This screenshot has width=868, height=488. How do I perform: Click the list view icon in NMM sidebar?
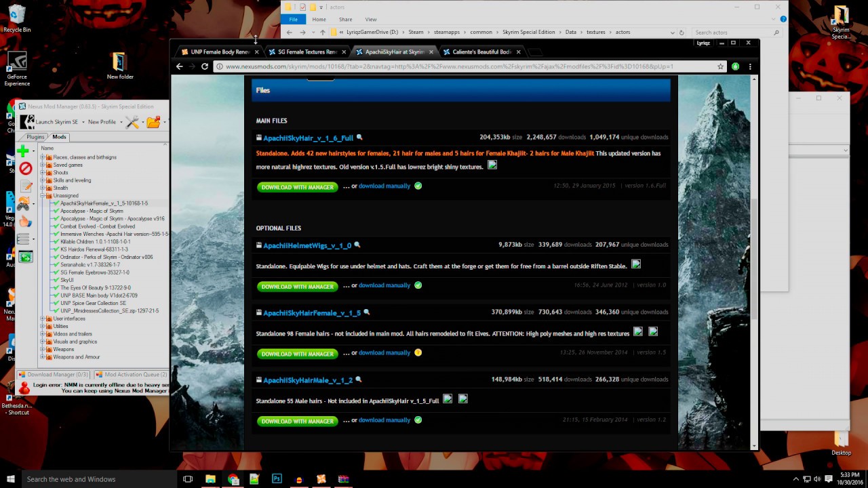pos(24,239)
